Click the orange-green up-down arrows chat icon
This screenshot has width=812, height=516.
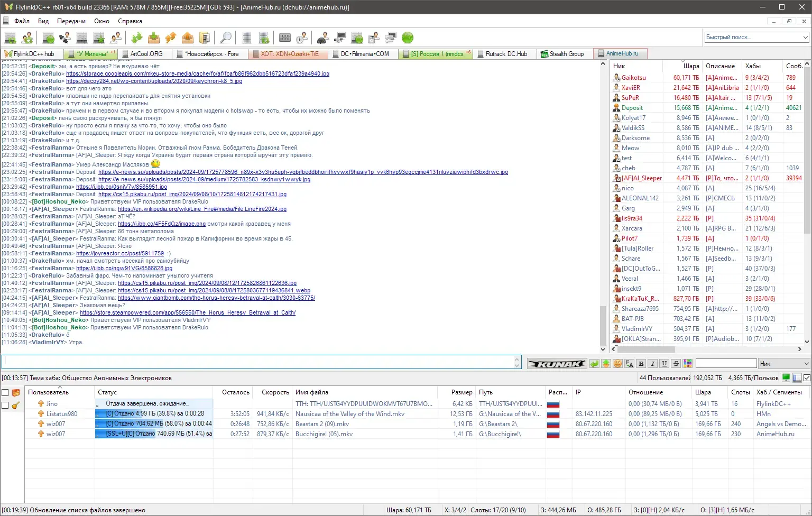[606, 363]
